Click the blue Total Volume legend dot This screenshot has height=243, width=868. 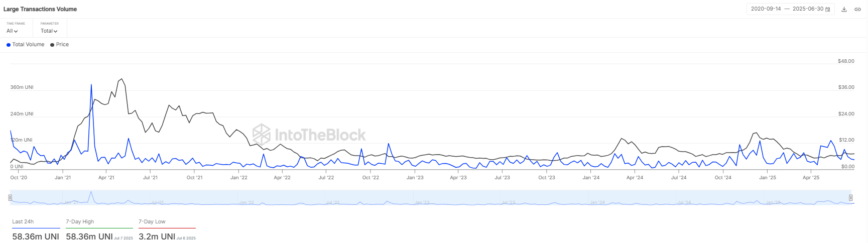pyautogui.click(x=9, y=45)
